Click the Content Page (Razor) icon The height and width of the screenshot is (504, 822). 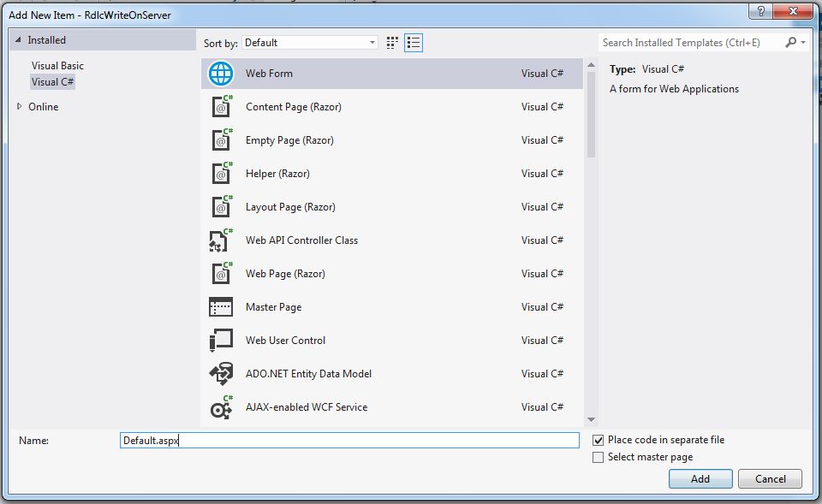pos(221,106)
